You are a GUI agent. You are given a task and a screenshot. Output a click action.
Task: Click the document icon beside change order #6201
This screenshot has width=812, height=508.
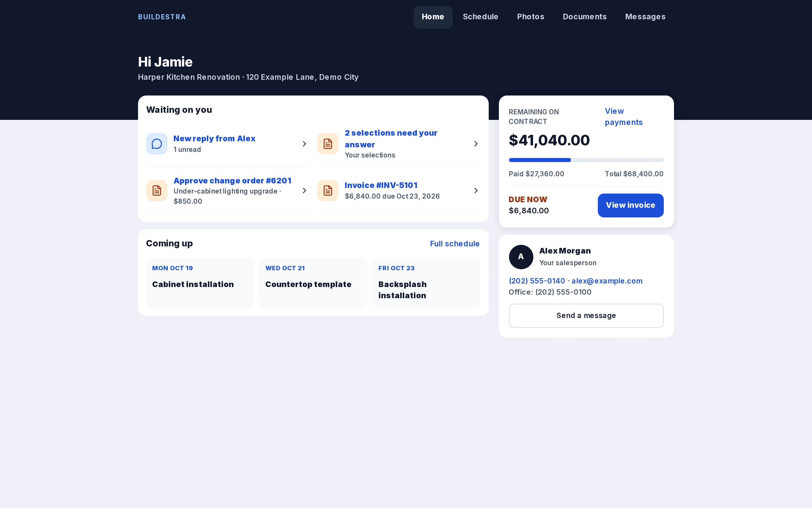(157, 190)
